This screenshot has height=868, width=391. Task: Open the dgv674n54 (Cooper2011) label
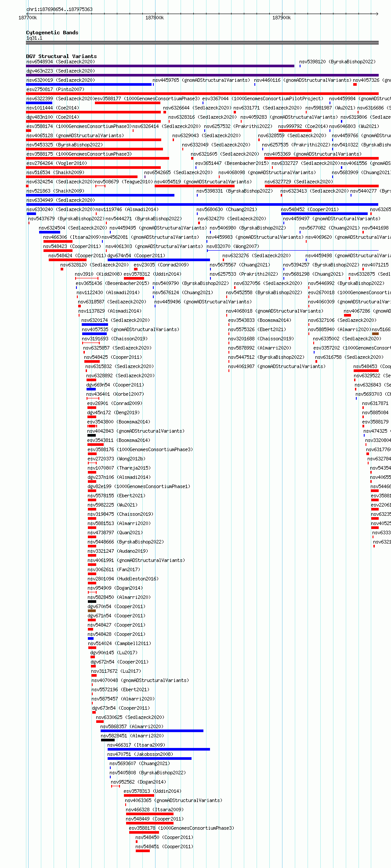point(136,256)
